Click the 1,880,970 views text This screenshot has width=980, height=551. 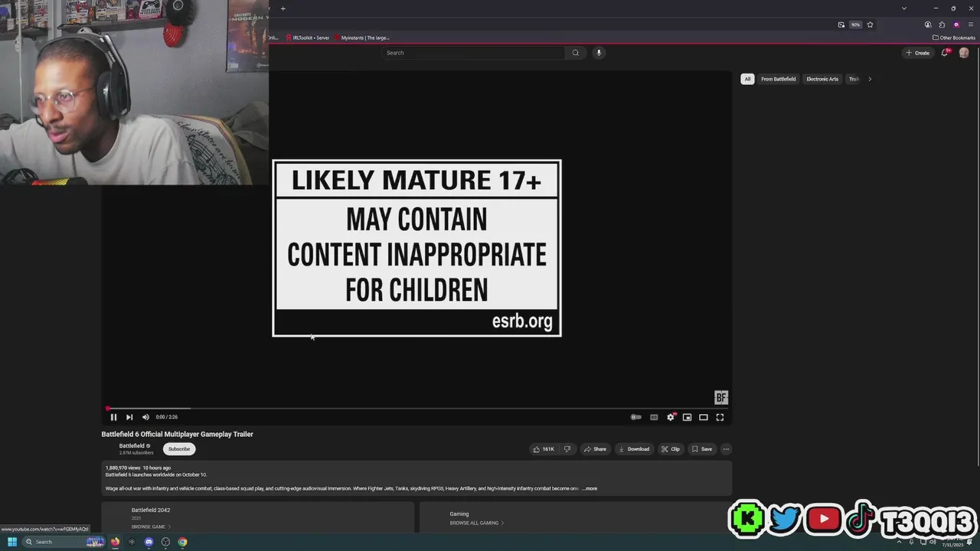[x=122, y=468]
